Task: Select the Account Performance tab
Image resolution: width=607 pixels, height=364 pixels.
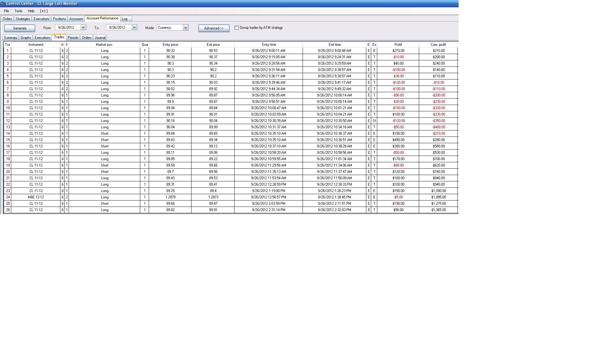Action: pyautogui.click(x=102, y=18)
